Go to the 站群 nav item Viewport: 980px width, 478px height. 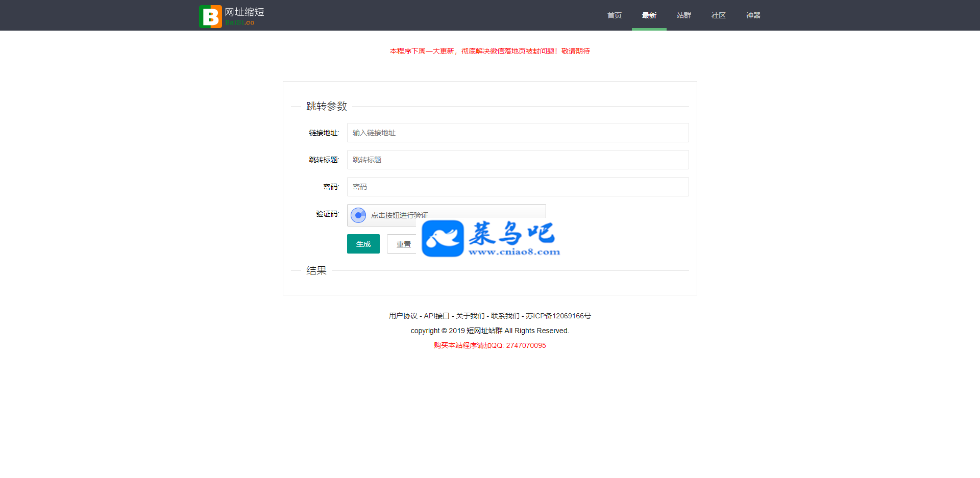[684, 15]
